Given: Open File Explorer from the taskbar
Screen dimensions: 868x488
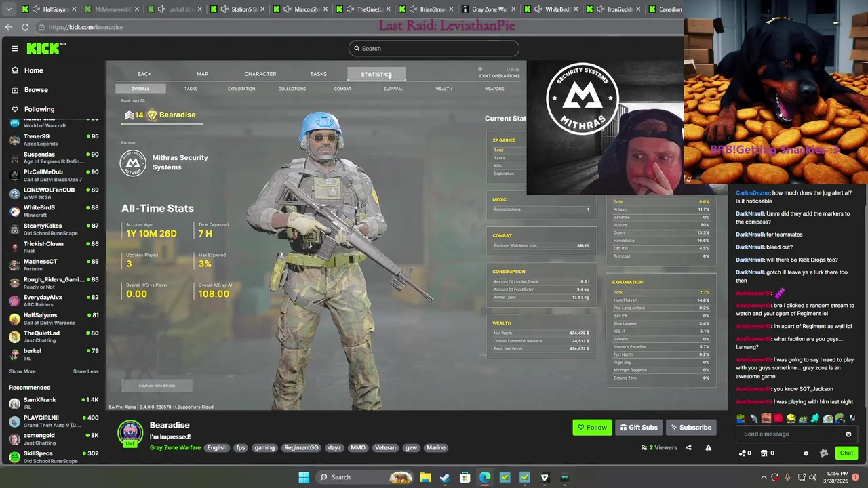Looking at the screenshot, I should [425, 477].
